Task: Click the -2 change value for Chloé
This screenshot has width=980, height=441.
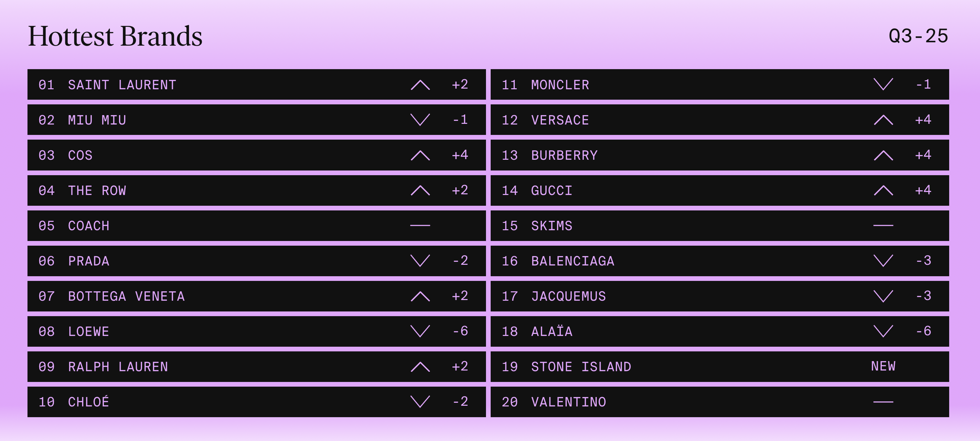Action: pos(460,401)
